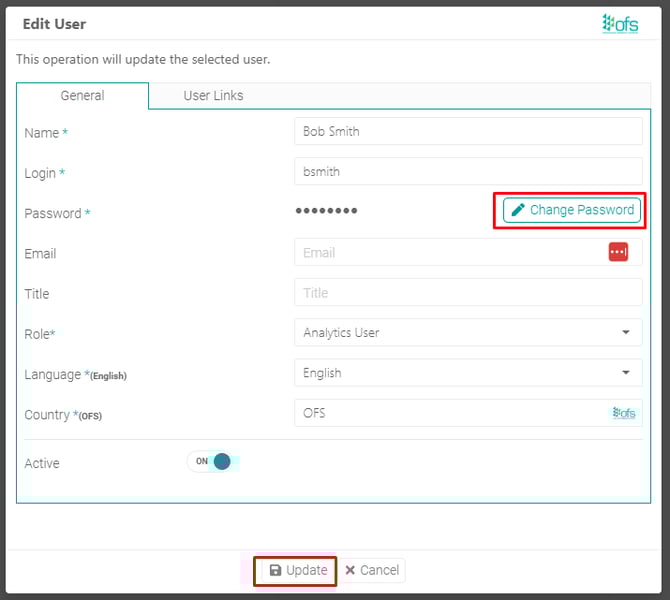Image resolution: width=670 pixels, height=600 pixels.
Task: Switch to the User Links tab
Action: (x=213, y=96)
